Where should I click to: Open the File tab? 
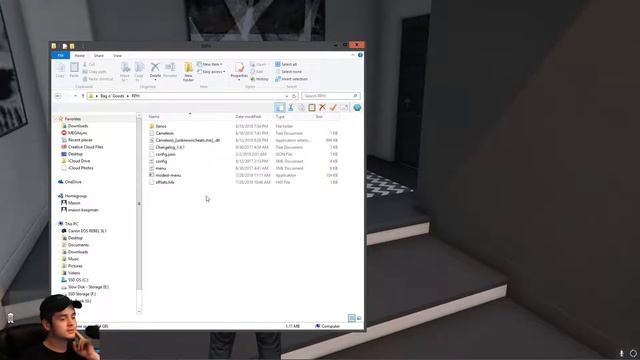pyautogui.click(x=61, y=55)
